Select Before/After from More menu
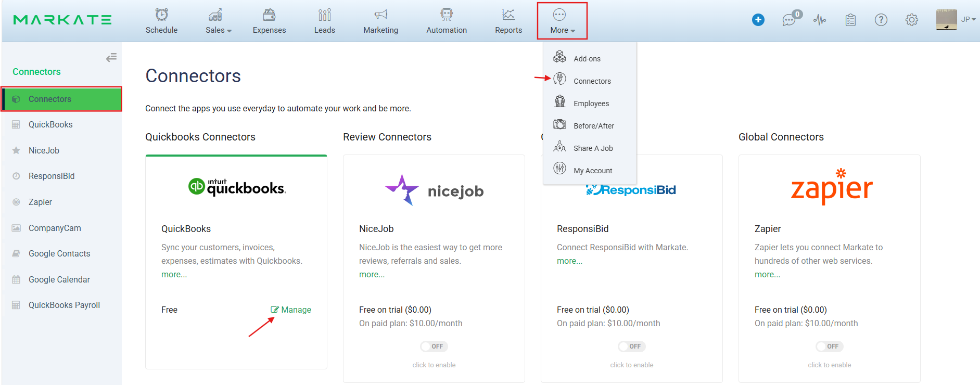The width and height of the screenshot is (980, 385). coord(594,126)
